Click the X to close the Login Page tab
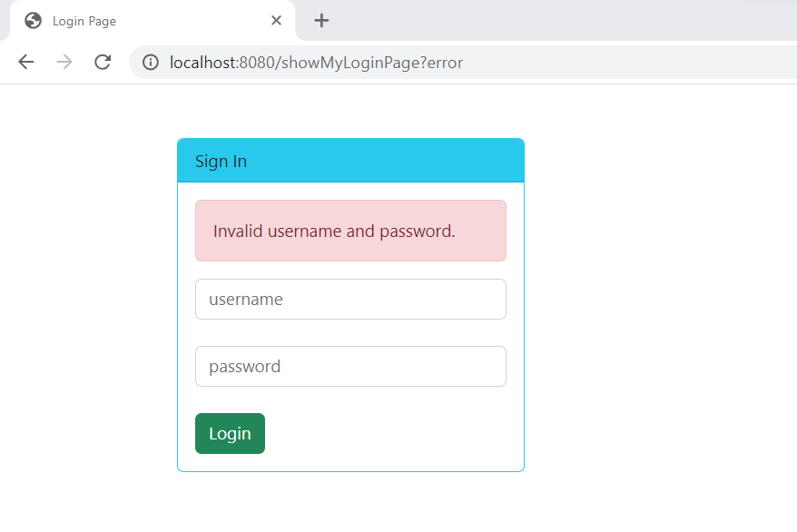Viewport: 797px width, 532px height. [x=276, y=20]
